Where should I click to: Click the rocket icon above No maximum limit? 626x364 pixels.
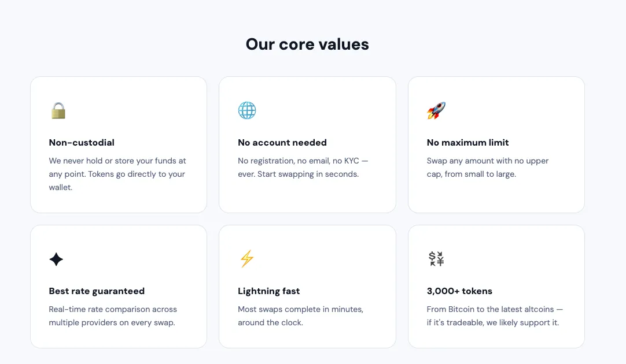[x=436, y=110]
